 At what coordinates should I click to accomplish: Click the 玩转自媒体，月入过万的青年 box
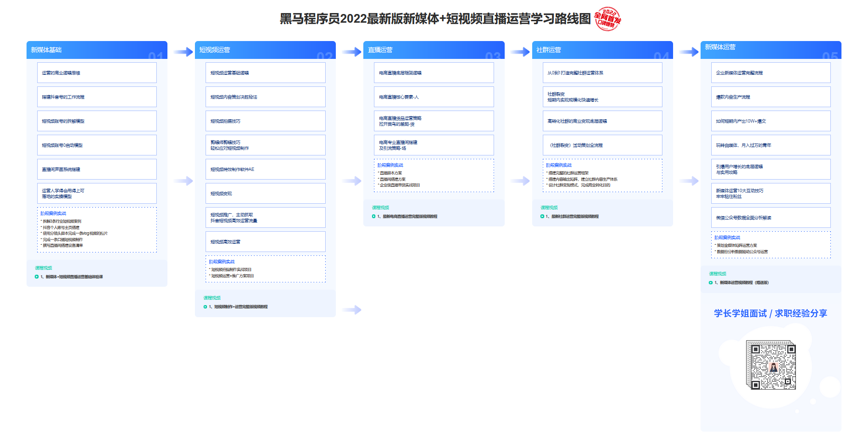click(771, 145)
